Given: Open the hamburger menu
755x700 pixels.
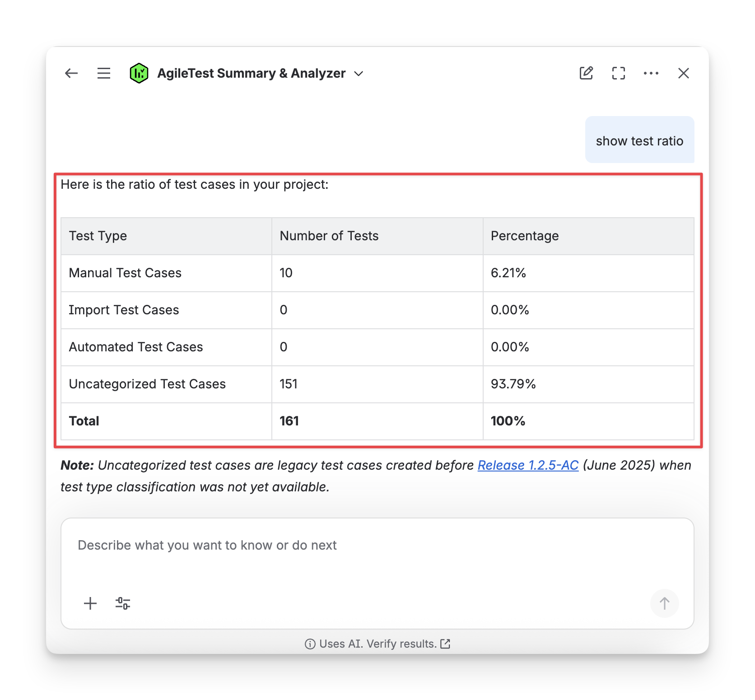Looking at the screenshot, I should 104,73.
